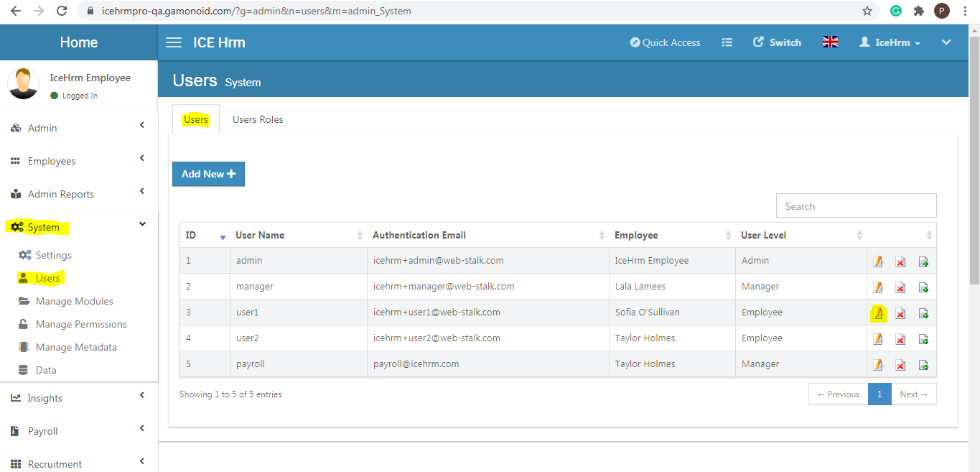Open the task list icon in header
Viewport: 980px width, 472px height.
[x=727, y=42]
